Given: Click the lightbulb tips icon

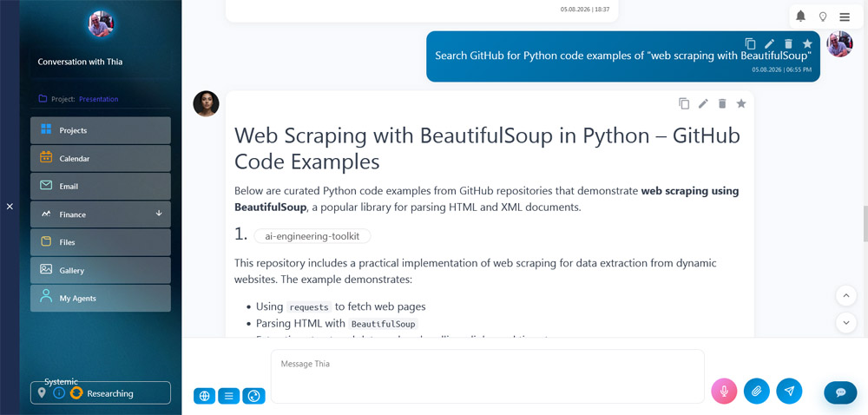Looking at the screenshot, I should tap(823, 16).
